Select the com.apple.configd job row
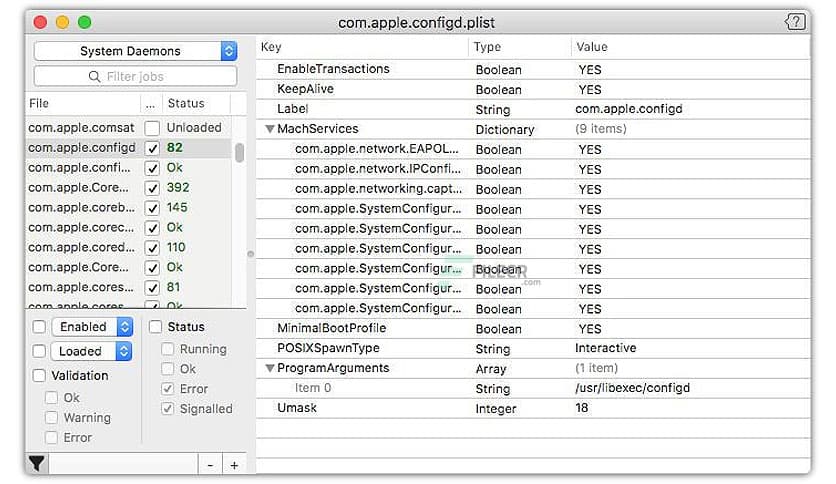This screenshot has width=836, height=484. (128, 148)
